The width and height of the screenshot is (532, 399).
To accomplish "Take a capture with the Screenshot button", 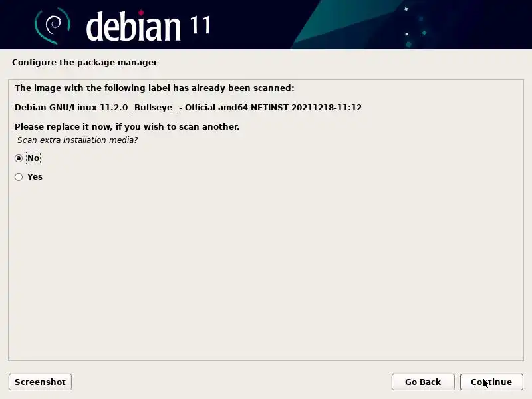I will (40, 382).
